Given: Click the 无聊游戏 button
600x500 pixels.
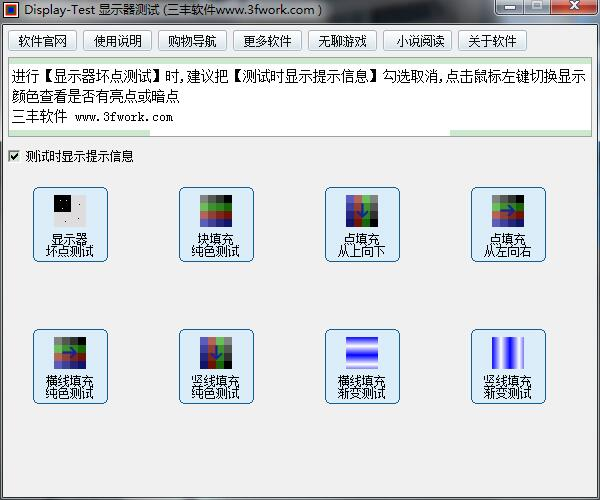Looking at the screenshot, I should 343,41.
